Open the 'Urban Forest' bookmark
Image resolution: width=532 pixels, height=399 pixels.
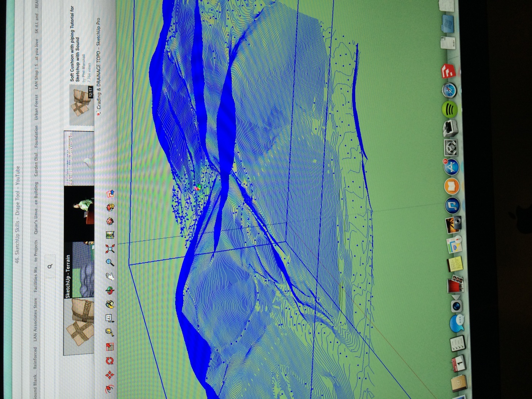coord(36,108)
